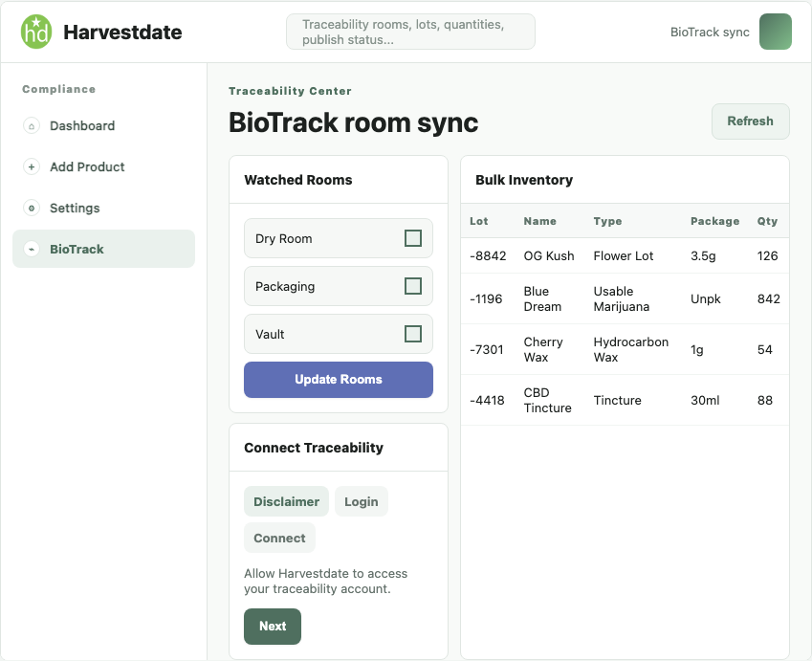The image size is (812, 661).
Task: Focus the traceability search field
Action: [x=410, y=32]
